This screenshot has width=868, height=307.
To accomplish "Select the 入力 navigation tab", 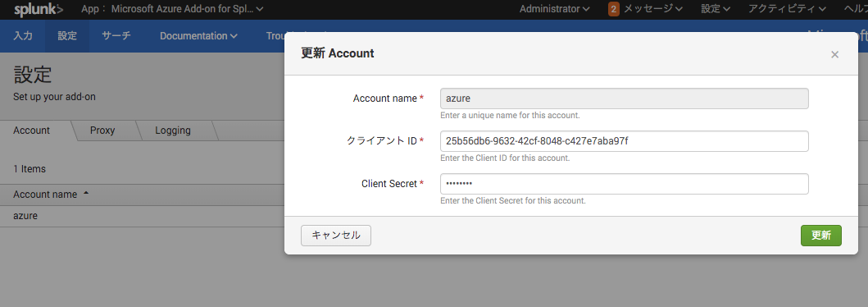I will [x=23, y=36].
